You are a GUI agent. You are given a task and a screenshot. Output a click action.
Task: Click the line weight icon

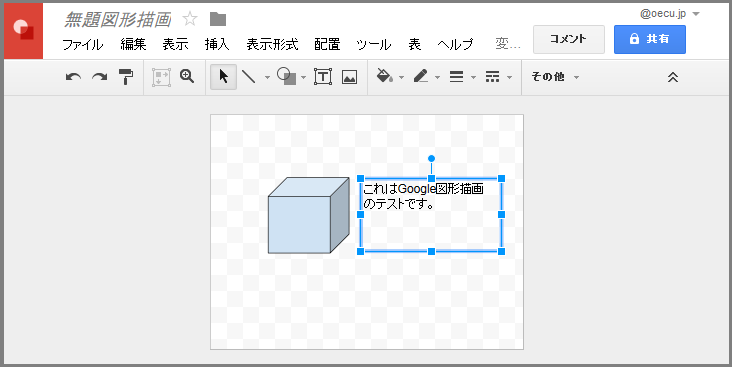457,77
